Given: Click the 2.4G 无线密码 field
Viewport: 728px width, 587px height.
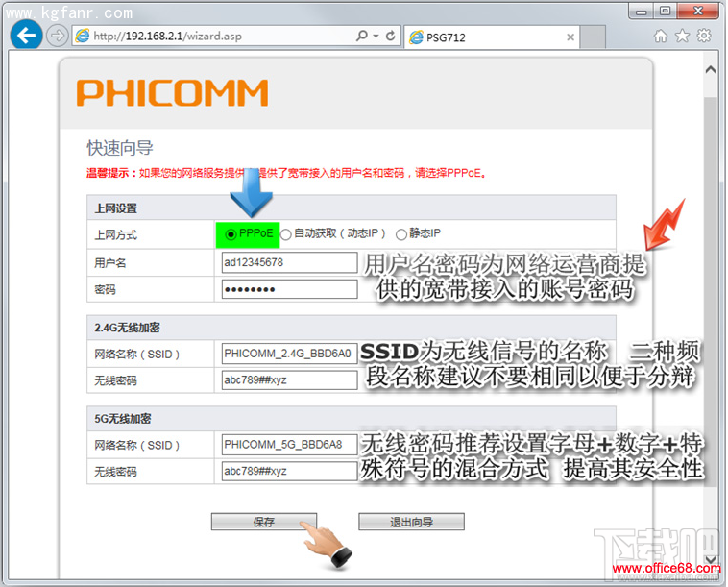Looking at the screenshot, I should [290, 379].
